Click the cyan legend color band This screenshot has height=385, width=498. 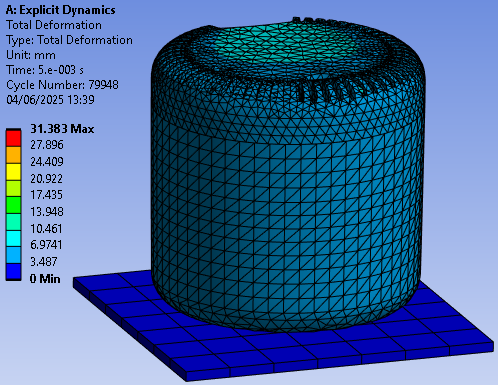coord(13,238)
